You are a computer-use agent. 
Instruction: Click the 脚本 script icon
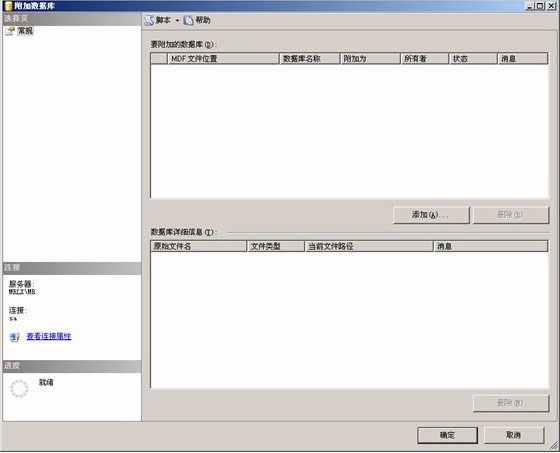pos(149,20)
